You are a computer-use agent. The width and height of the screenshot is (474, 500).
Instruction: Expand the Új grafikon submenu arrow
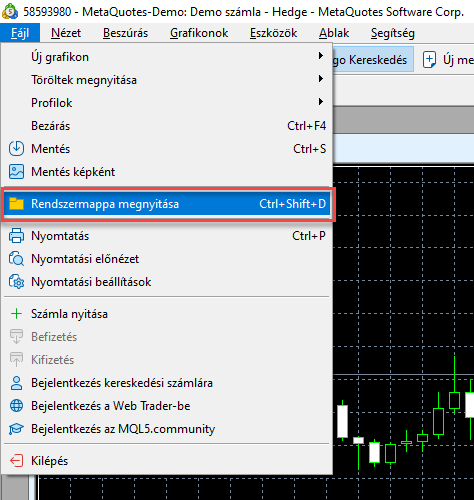(321, 56)
